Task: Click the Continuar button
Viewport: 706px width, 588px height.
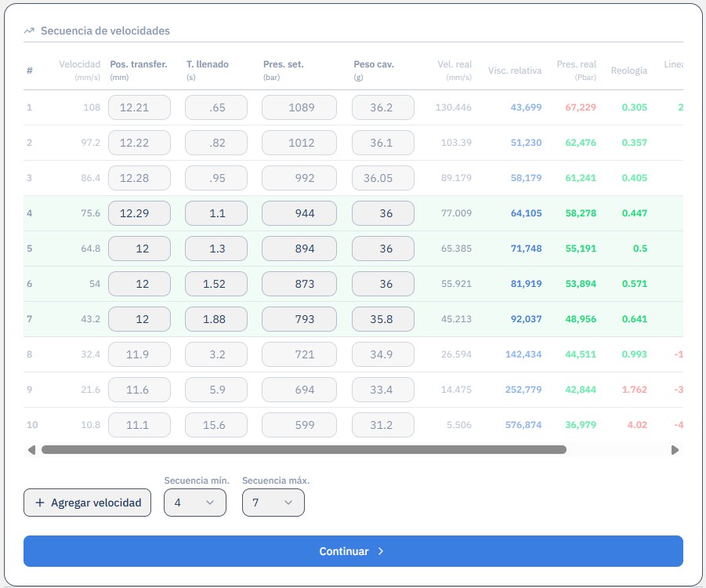Action: tap(353, 551)
